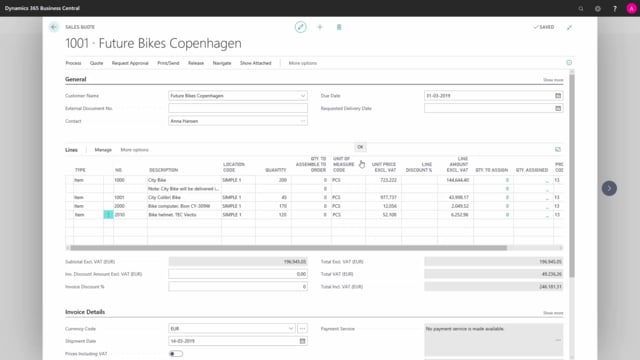The width and height of the screenshot is (640, 360).
Task: Open Contact field assist edit ellipsis
Action: 302,121
